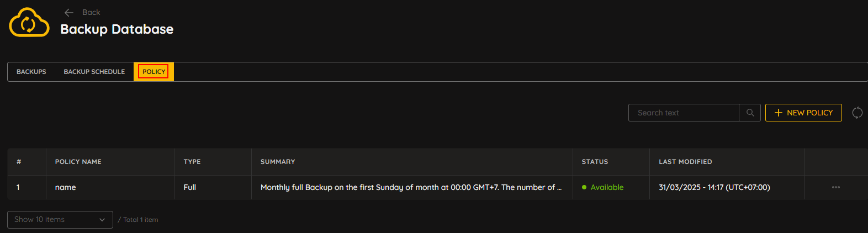Click the back arrow icon
Screen dimensions: 868x233
[69, 12]
